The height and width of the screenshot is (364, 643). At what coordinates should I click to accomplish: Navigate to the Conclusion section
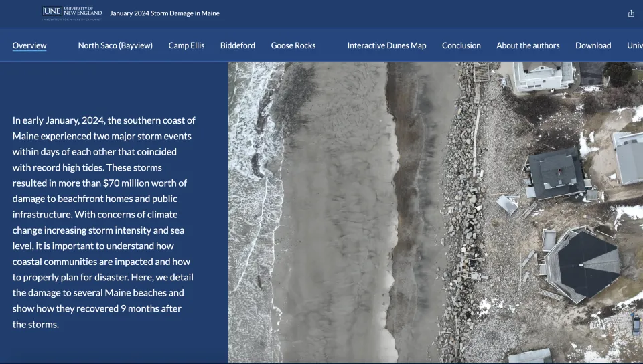click(x=461, y=45)
